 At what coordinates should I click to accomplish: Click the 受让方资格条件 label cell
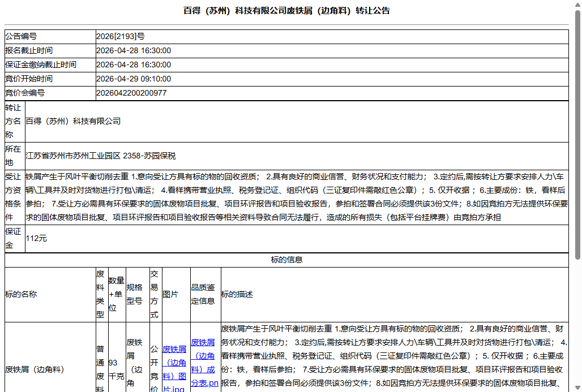click(15, 197)
